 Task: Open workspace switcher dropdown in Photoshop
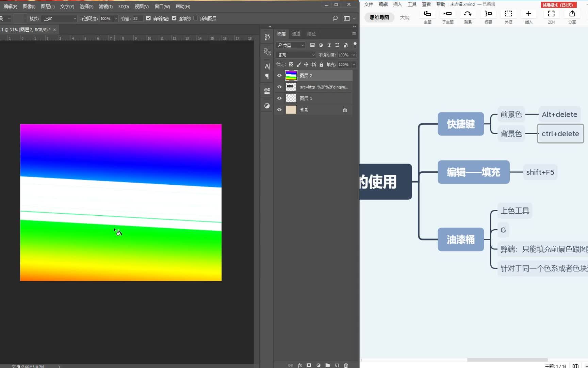[350, 18]
